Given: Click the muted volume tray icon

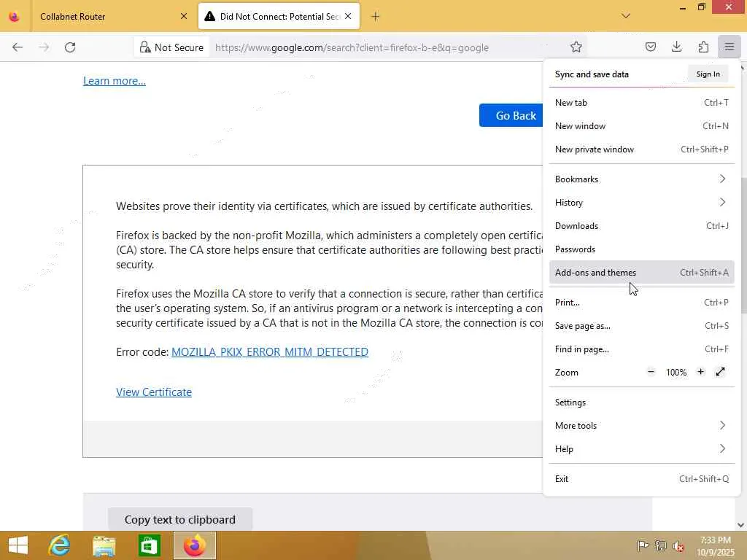Looking at the screenshot, I should pos(678,546).
